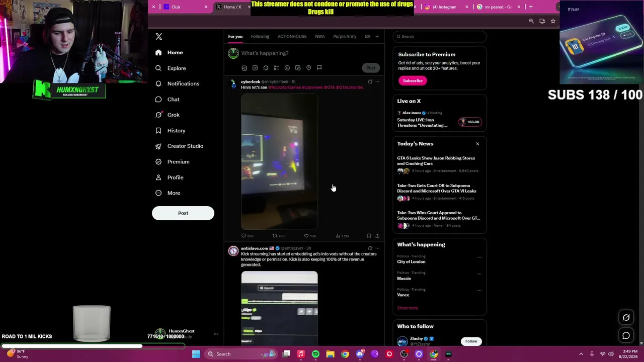Reply to the cyberleek post

247,236
